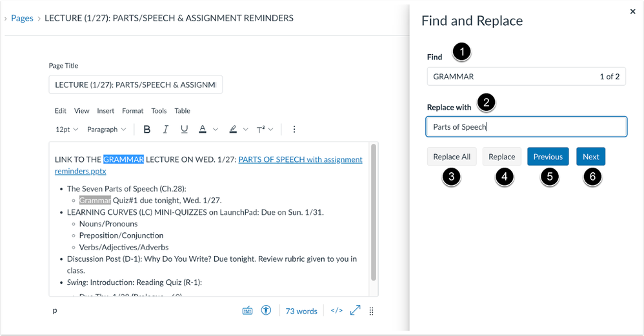The height and width of the screenshot is (336, 644).
Task: Click the Find text input field
Action: [510, 77]
